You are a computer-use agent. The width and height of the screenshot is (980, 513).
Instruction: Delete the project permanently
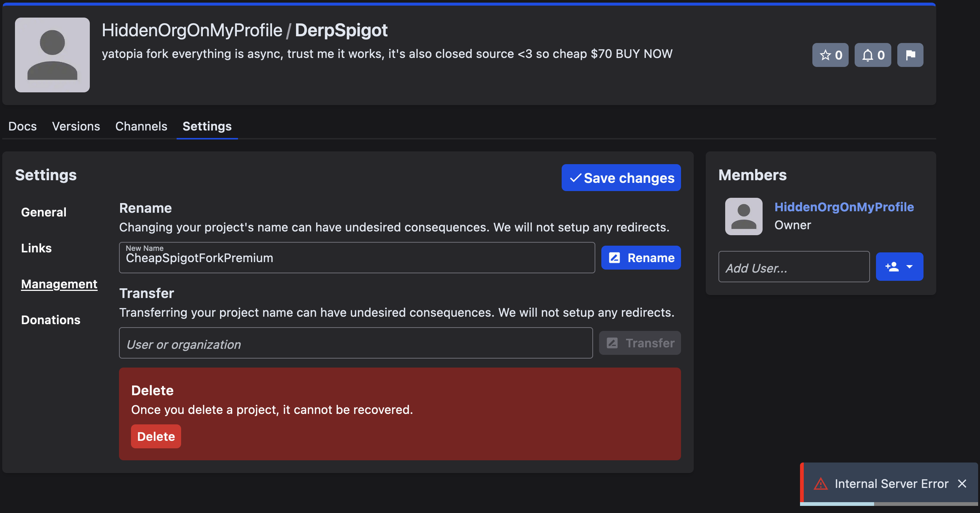tap(156, 436)
